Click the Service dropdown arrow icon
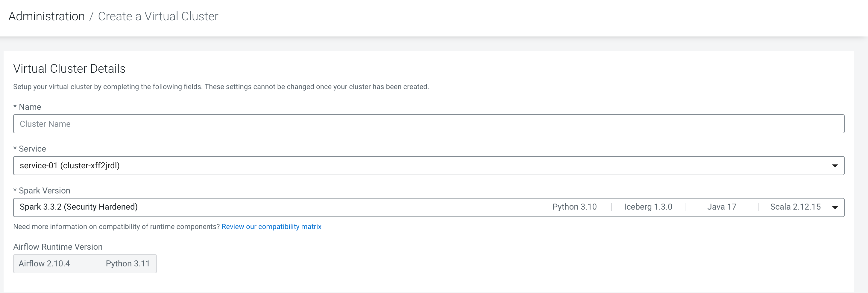868x293 pixels. pyautogui.click(x=835, y=166)
